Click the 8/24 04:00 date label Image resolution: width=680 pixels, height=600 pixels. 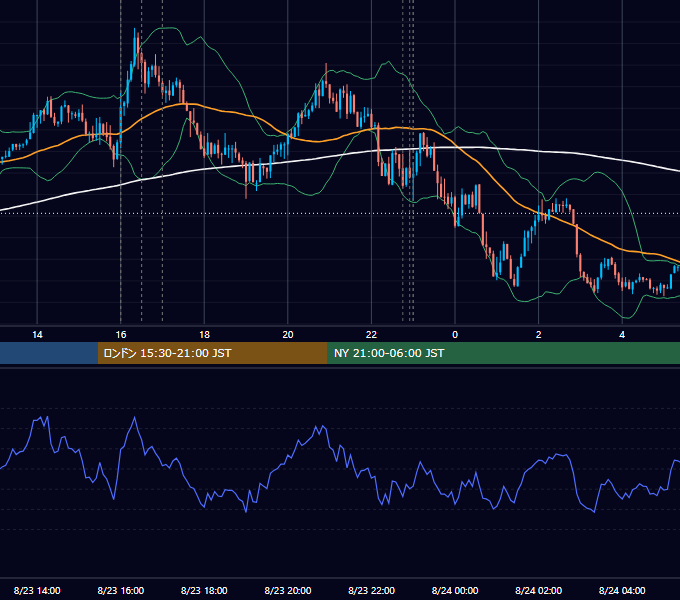click(x=622, y=590)
